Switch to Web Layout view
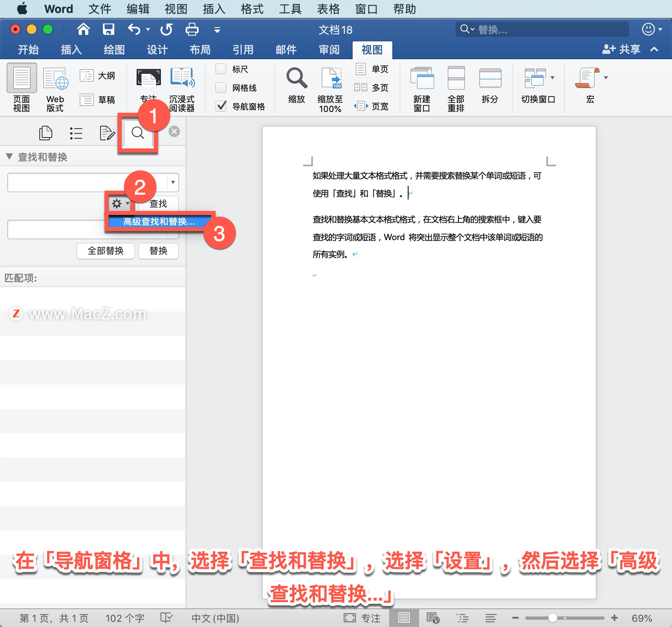Screen dimensions: 672x627 55,89
